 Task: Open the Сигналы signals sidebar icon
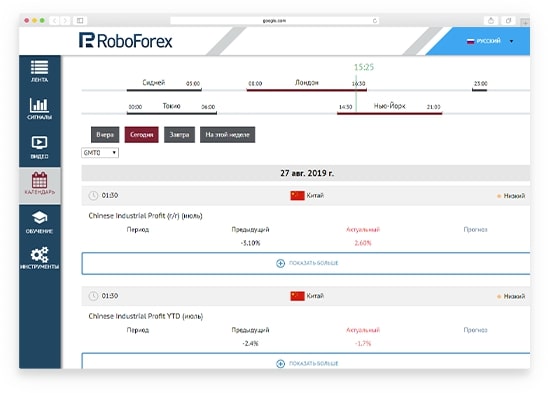coord(39,109)
